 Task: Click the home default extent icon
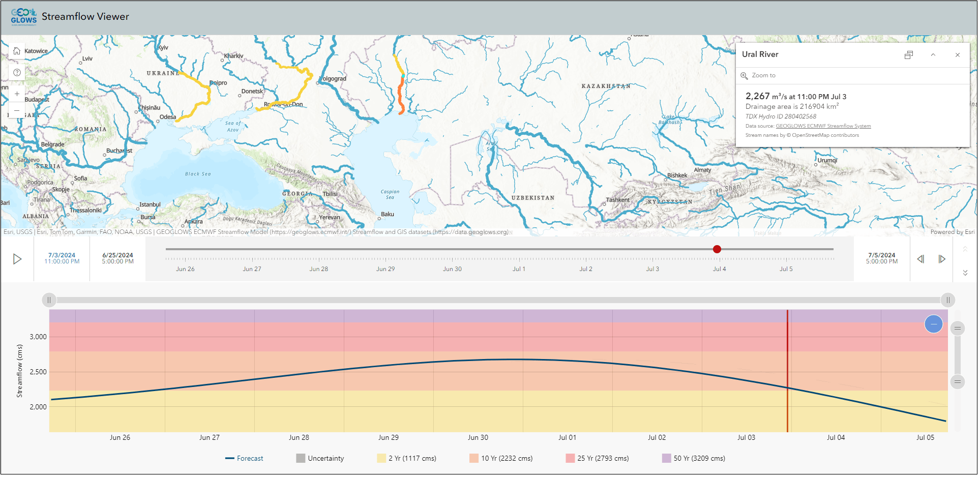click(17, 51)
